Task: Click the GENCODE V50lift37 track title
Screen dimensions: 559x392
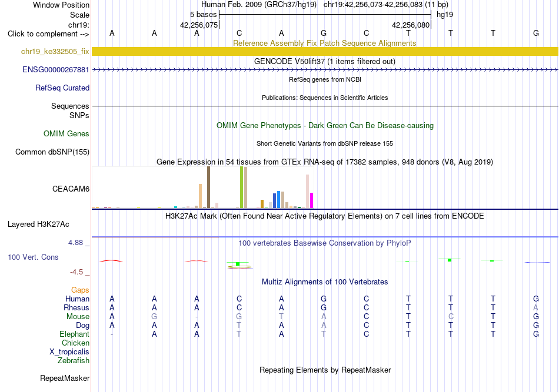Action: point(325,61)
